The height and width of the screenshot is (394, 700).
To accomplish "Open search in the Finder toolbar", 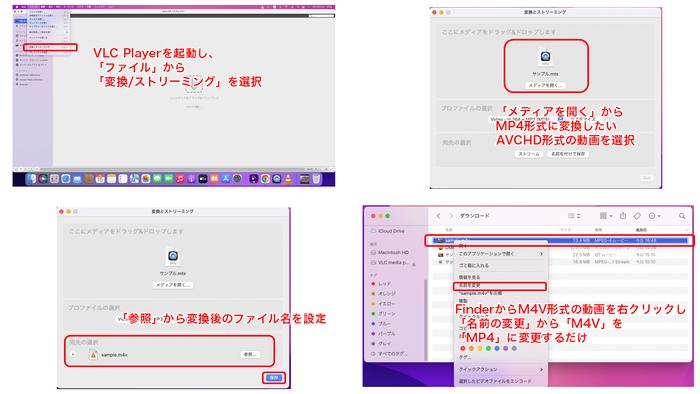I will point(682,216).
